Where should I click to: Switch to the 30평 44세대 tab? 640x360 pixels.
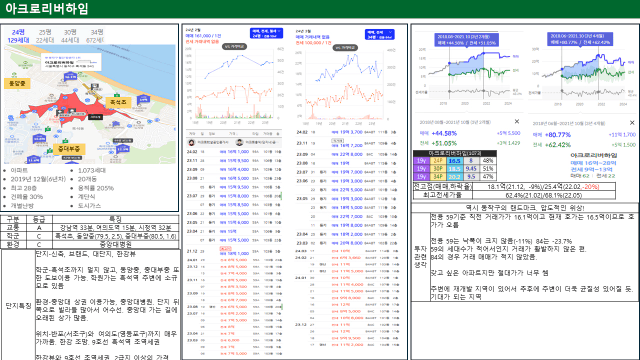(x=70, y=36)
